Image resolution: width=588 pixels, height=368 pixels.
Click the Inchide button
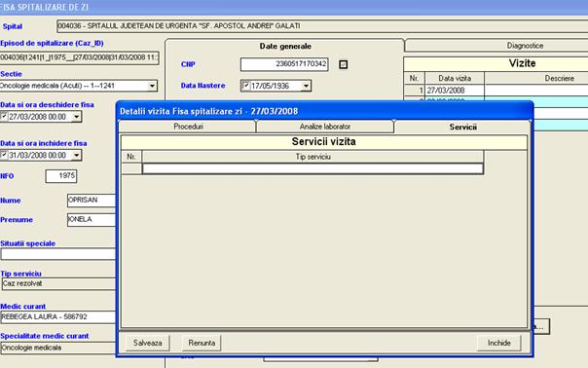tap(498, 343)
